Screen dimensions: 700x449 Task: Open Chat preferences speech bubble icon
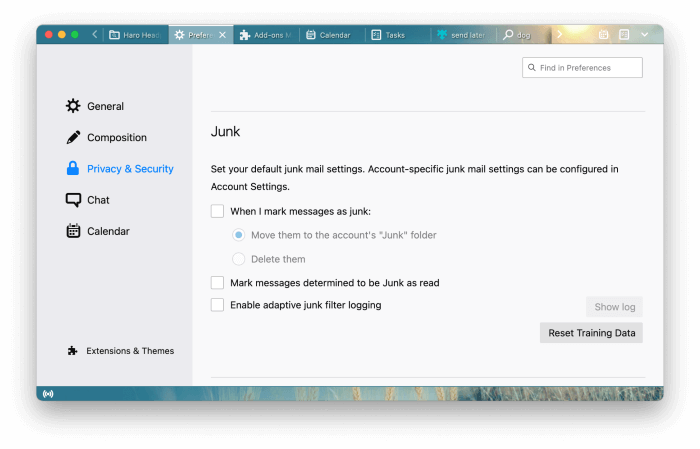tap(73, 200)
